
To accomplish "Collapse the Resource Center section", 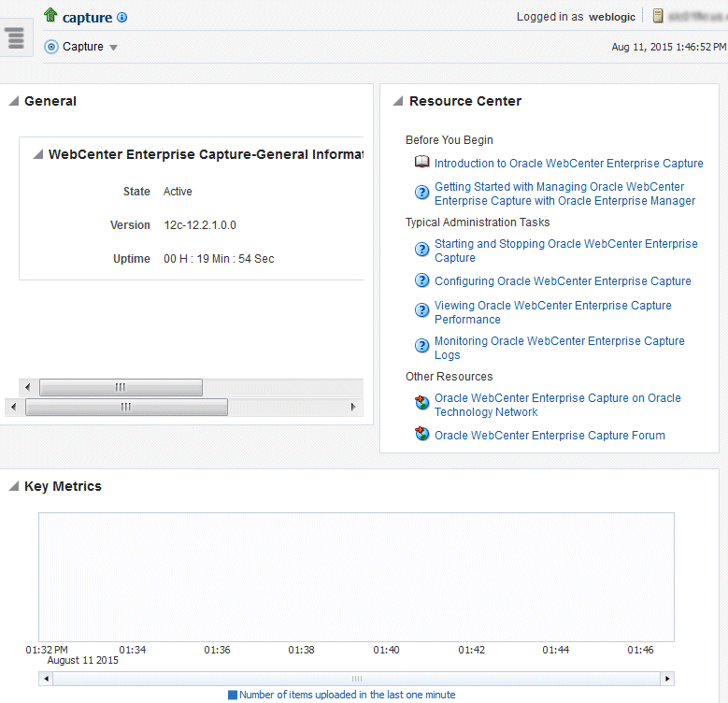I will pyautogui.click(x=398, y=101).
